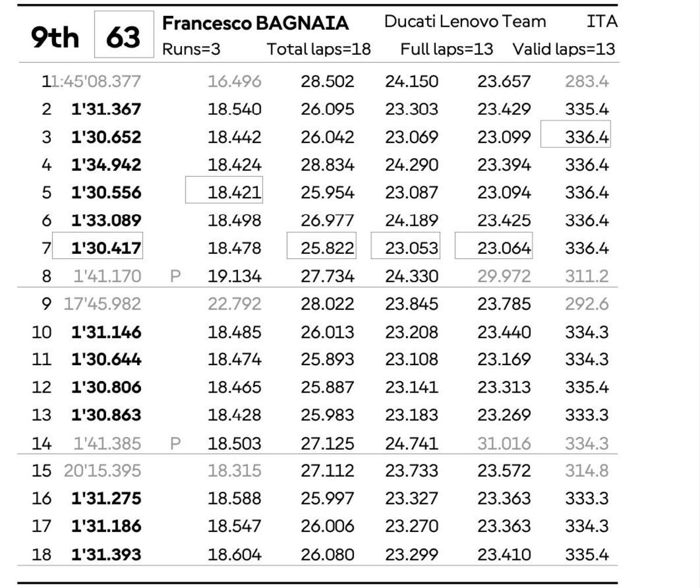Viewport: 700px width, 588px height.
Task: Click the boxed top speed in lap 3
Action: coord(587,137)
